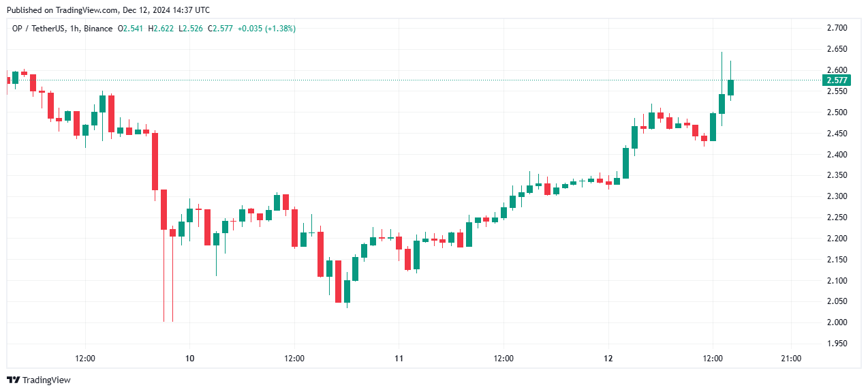
Task: Click the TradingView logo icon
Action: pyautogui.click(x=13, y=380)
